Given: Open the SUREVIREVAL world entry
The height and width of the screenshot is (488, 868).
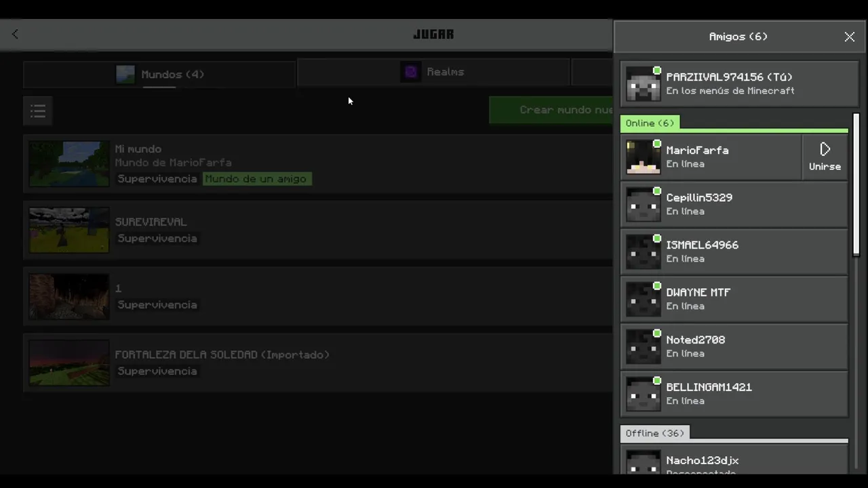Looking at the screenshot, I should pos(318,230).
